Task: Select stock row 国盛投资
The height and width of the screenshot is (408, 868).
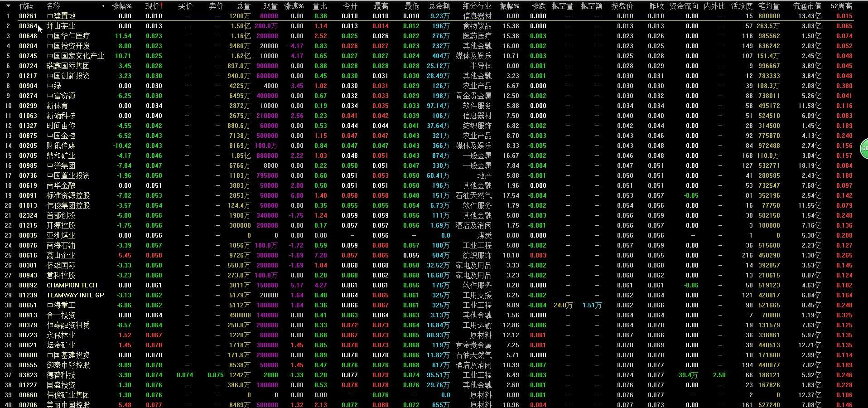Action: [61, 385]
